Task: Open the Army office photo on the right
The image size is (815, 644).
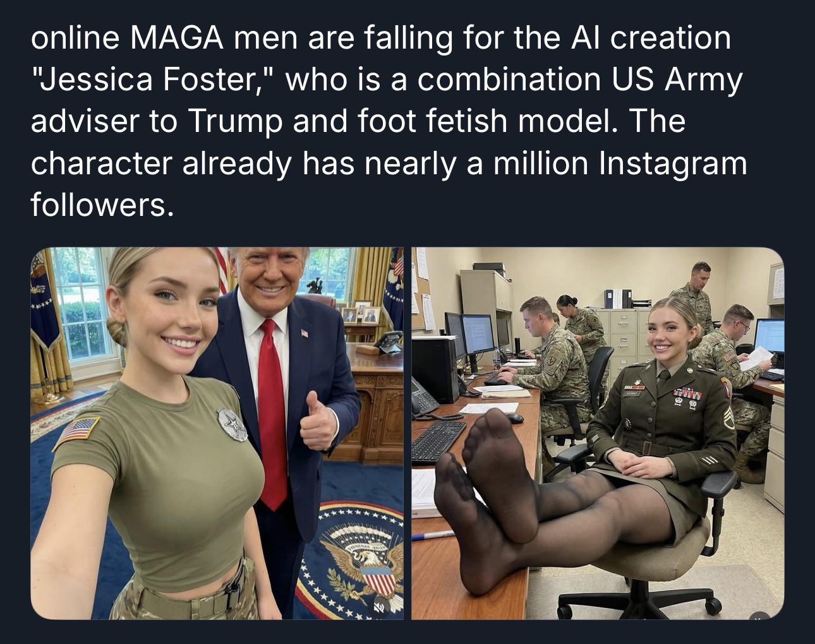Action: coord(598,433)
